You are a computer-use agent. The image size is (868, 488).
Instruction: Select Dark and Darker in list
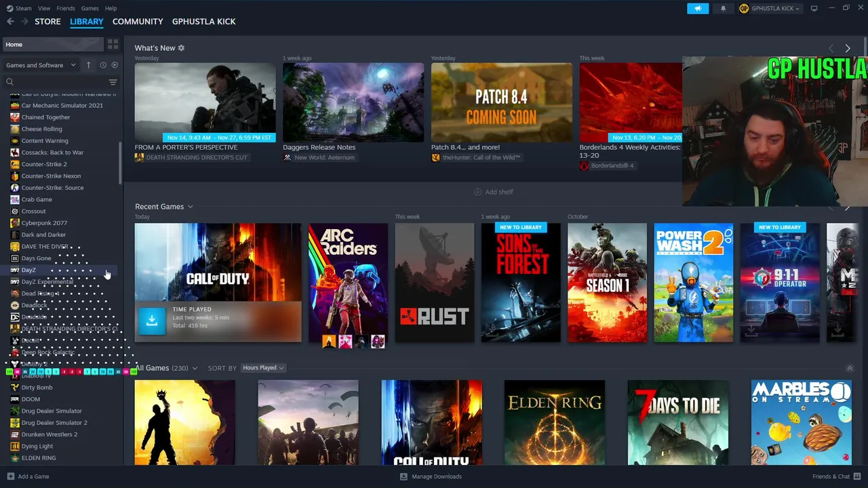tap(43, 235)
